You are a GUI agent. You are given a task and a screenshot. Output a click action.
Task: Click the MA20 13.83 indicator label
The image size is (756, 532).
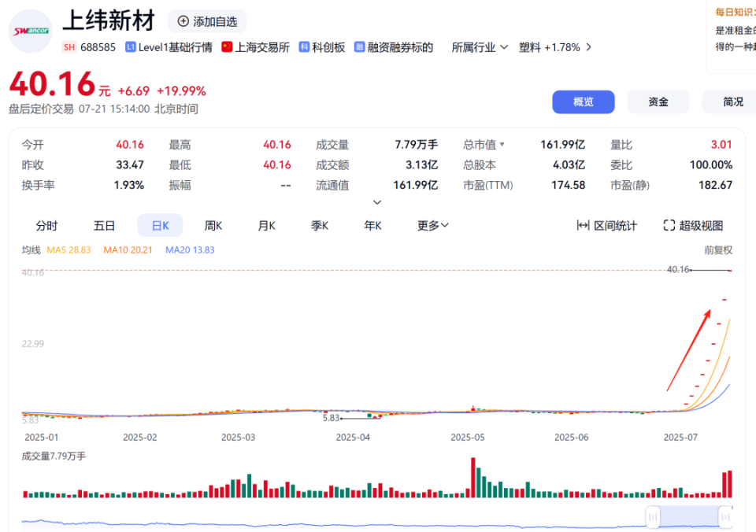pyautogui.click(x=190, y=250)
